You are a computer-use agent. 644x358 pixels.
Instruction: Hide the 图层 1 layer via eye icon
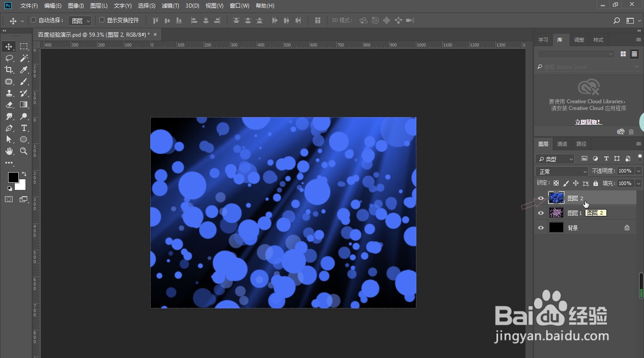[x=541, y=213]
